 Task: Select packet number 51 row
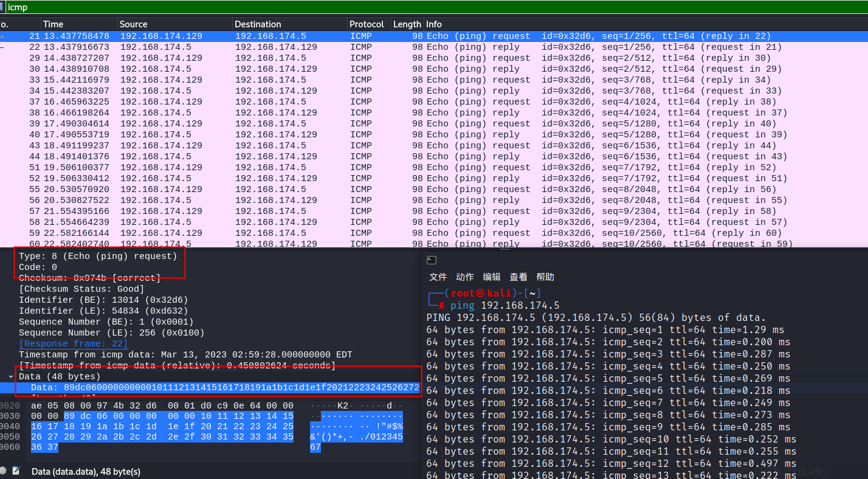434,168
